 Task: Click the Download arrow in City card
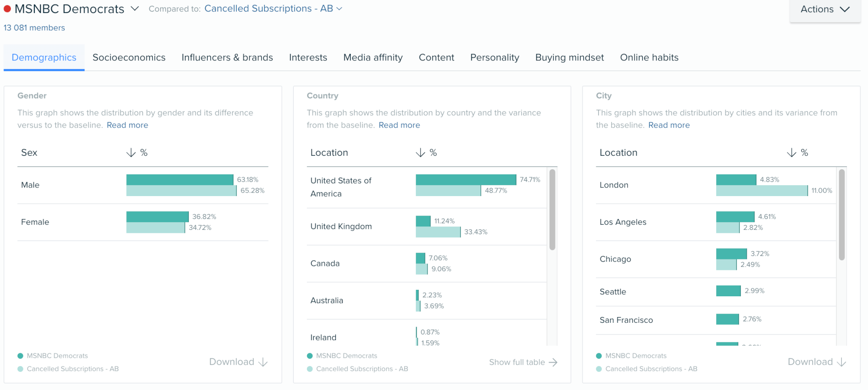coord(841,362)
